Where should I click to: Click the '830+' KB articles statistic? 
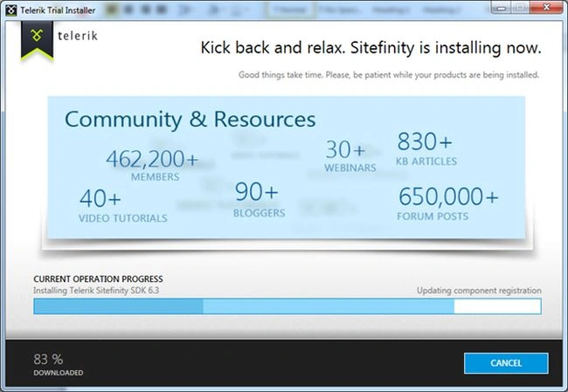[x=426, y=148]
